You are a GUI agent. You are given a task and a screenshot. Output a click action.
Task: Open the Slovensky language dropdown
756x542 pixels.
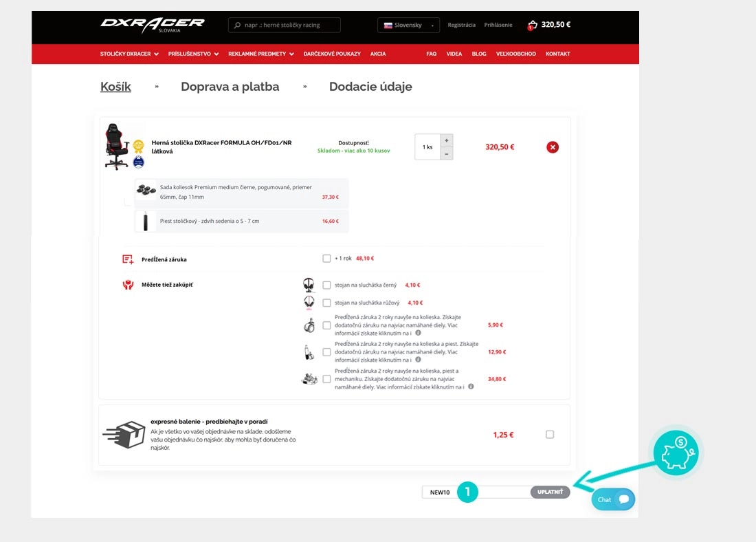point(408,25)
